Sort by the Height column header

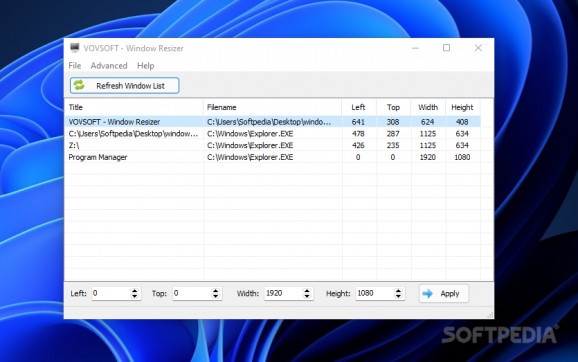click(x=463, y=107)
